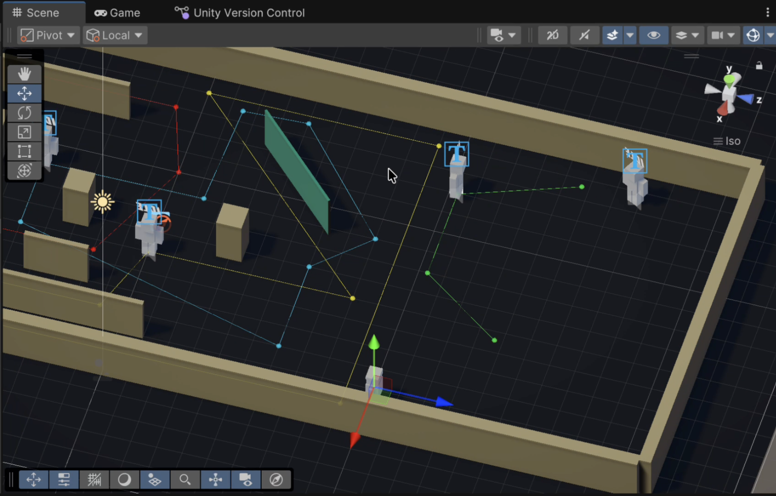Open the Local handle rotation dropdown
This screenshot has width=776, height=496.
(115, 35)
